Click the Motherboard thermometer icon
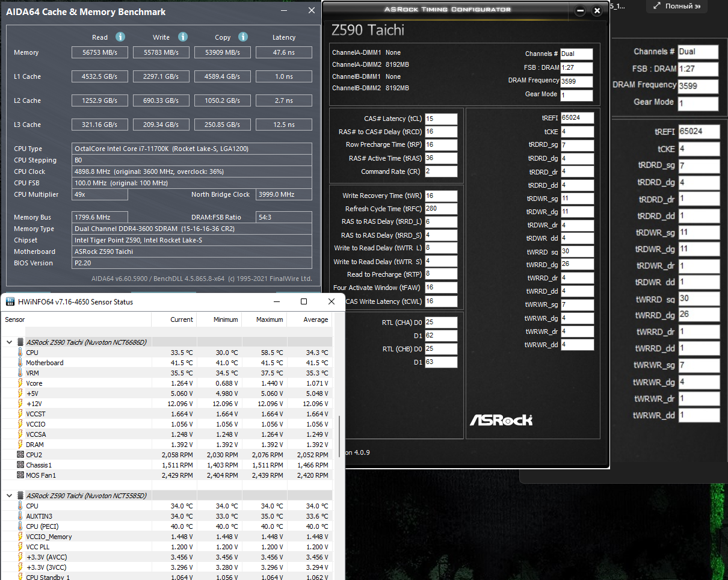728x580 pixels. (x=20, y=363)
